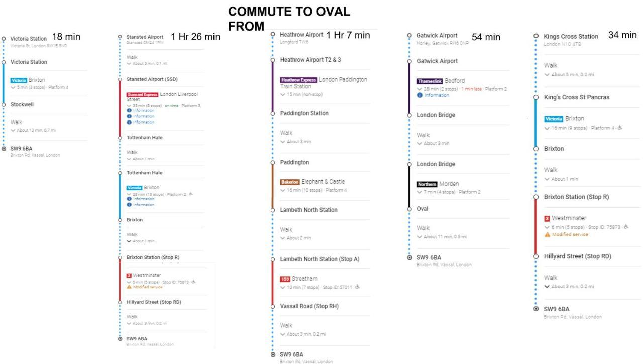The height and width of the screenshot is (364, 643).
Task: Click bus 159 Streatham badge
Action: (285, 279)
